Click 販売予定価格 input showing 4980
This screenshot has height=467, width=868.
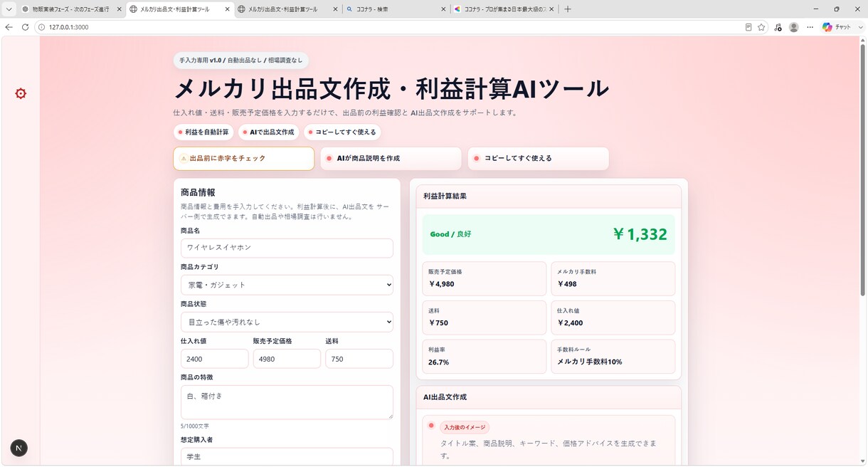[287, 359]
